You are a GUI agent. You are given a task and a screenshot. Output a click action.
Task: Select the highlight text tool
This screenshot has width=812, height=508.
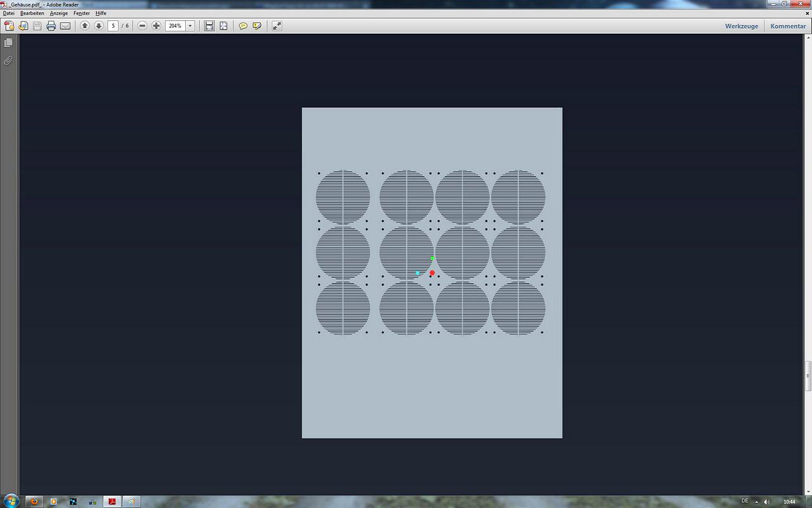257,26
